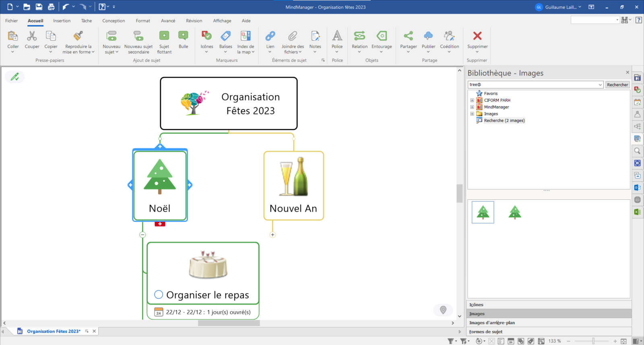Click the Supprimer red X icon
The image size is (644, 345).
[x=477, y=36]
